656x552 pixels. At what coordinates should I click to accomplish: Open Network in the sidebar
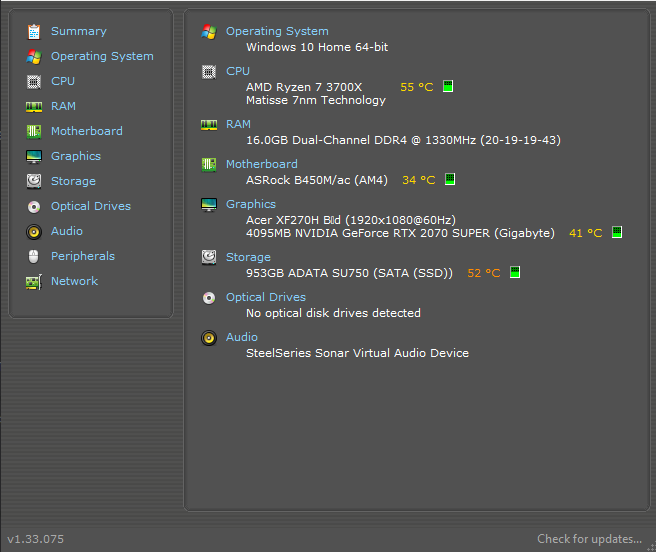(x=74, y=281)
